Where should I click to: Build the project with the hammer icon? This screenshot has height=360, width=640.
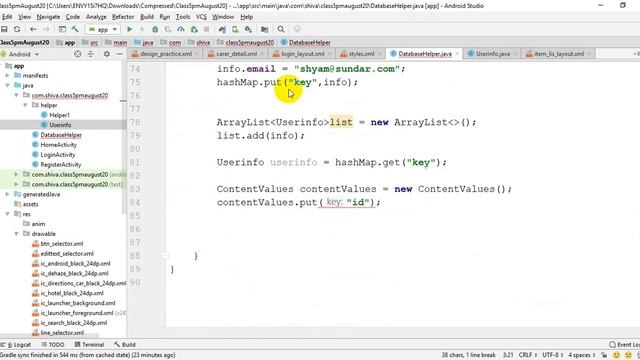(x=75, y=29)
